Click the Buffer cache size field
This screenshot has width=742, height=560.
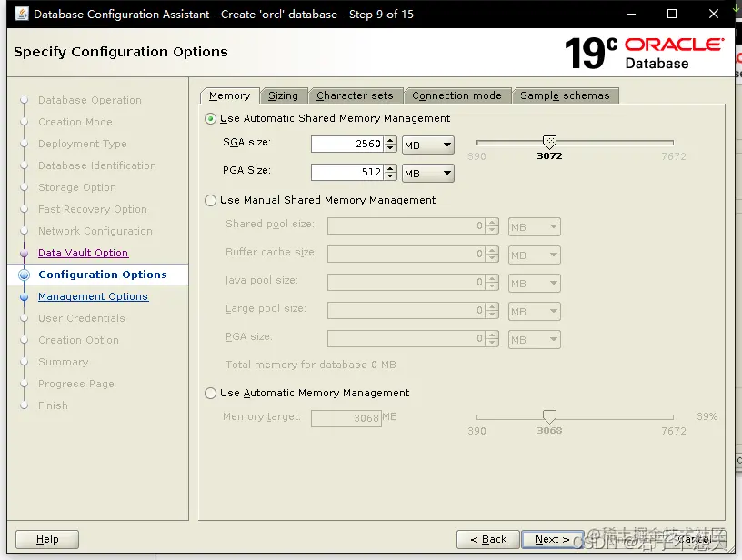[x=406, y=254]
